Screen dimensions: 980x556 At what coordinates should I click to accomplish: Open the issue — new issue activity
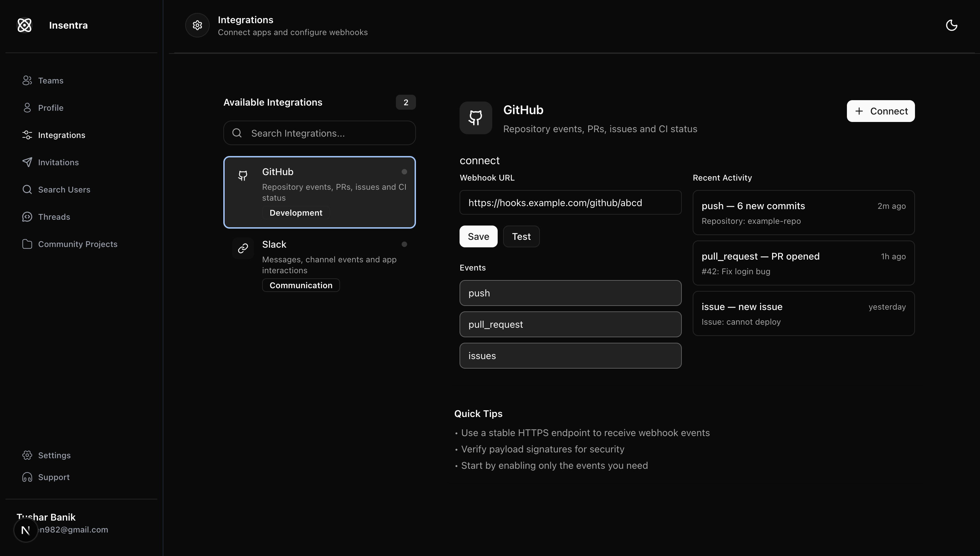[803, 313]
